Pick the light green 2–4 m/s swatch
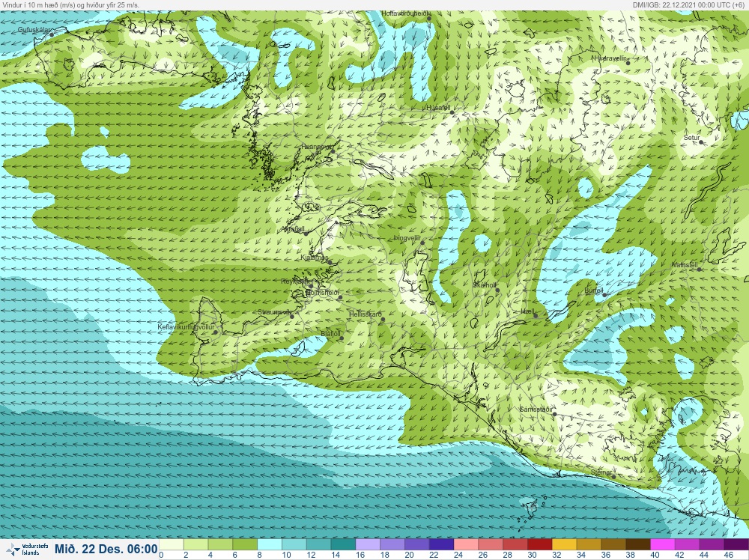 (x=195, y=545)
